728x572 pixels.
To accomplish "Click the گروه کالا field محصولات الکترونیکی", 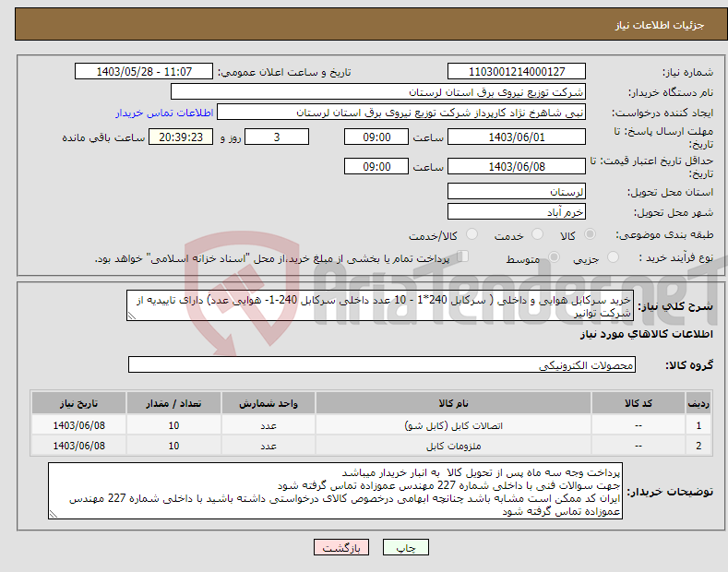I will click(x=382, y=365).
